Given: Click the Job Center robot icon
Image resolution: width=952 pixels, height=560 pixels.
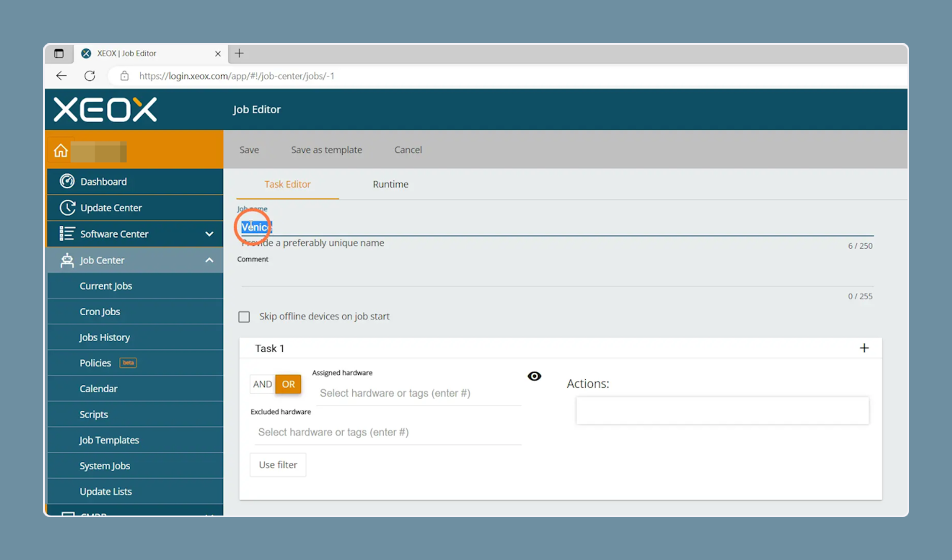Looking at the screenshot, I should click(x=67, y=260).
